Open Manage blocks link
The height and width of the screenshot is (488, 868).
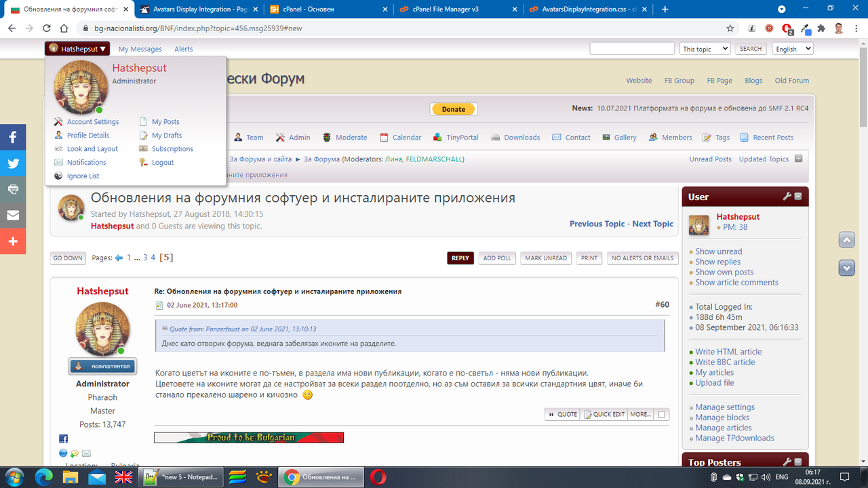tap(722, 418)
